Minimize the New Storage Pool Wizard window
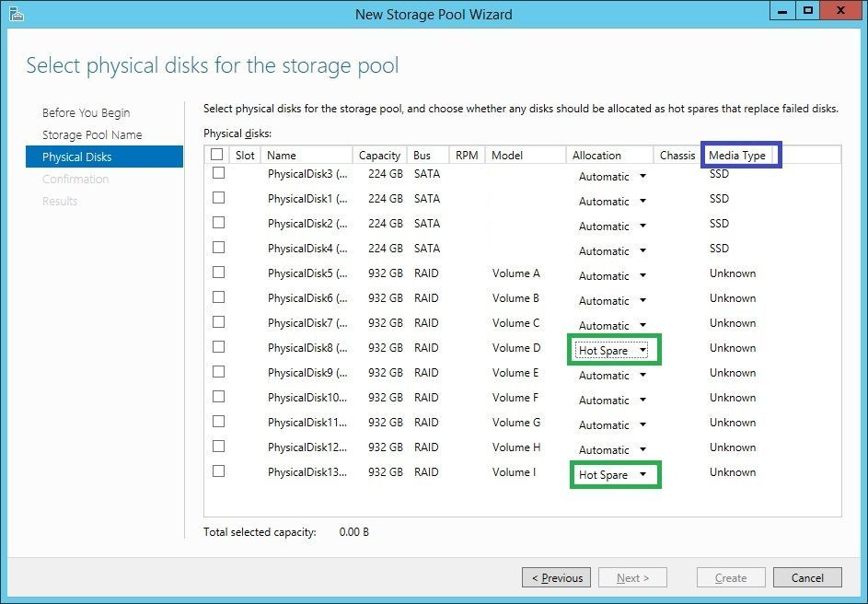This screenshot has height=604, width=868. [x=782, y=10]
